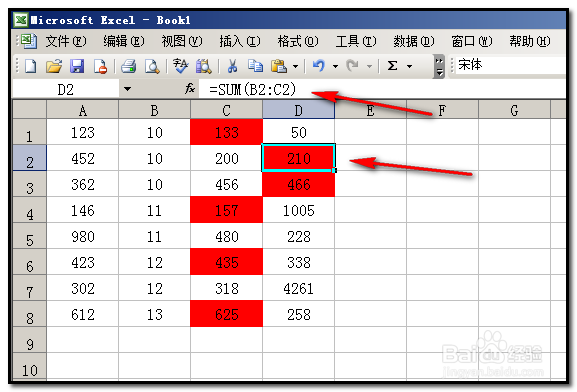Expand the AutoSum functions dropdown arrow

tap(409, 67)
